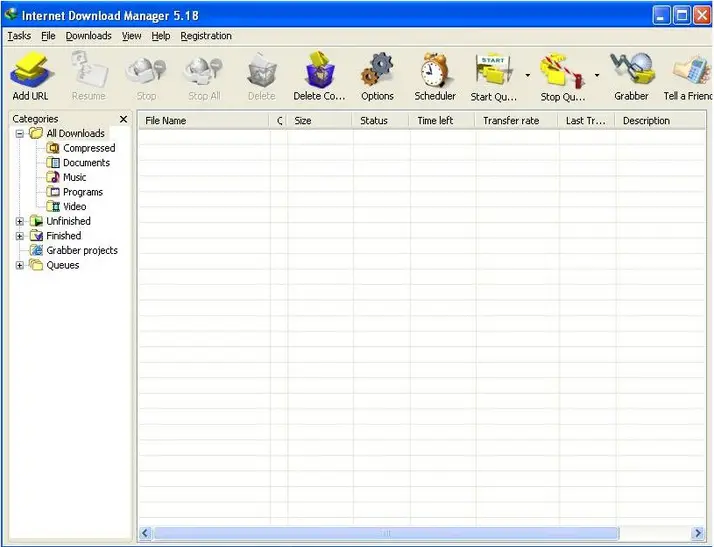Sort by File Name column header
The image size is (714, 547).
pyautogui.click(x=204, y=121)
